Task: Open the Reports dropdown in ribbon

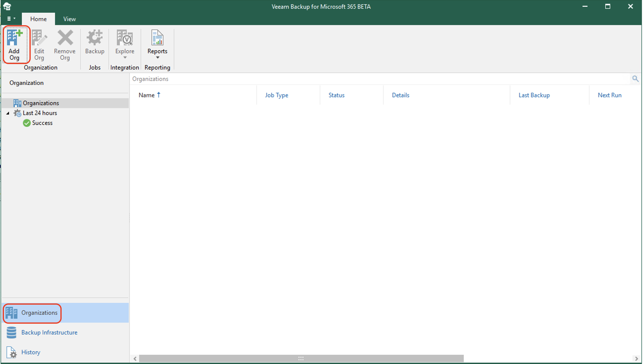Action: 157,44
